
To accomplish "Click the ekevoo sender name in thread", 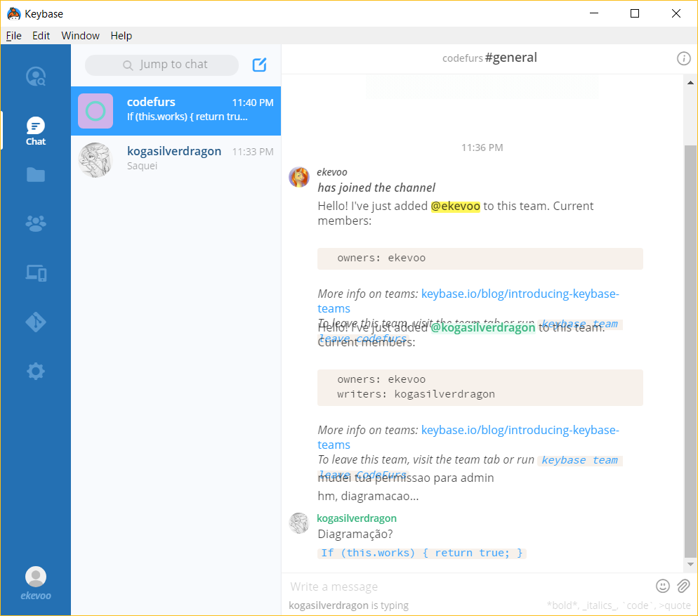I will pos(332,172).
